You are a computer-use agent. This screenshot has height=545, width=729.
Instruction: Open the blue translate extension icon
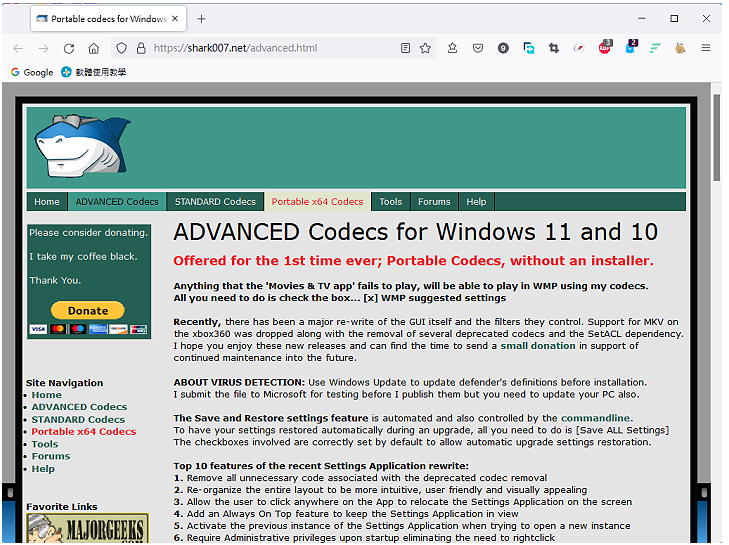click(x=529, y=48)
